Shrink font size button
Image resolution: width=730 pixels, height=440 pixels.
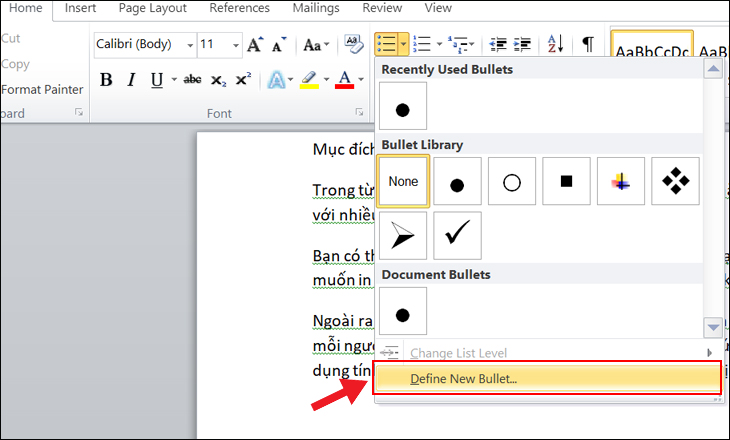click(279, 45)
